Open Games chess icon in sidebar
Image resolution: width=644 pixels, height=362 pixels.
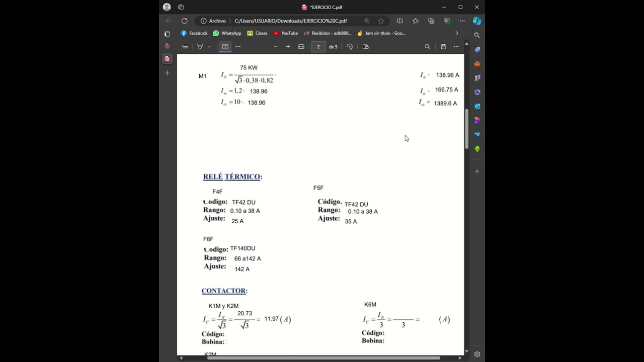[x=477, y=78]
